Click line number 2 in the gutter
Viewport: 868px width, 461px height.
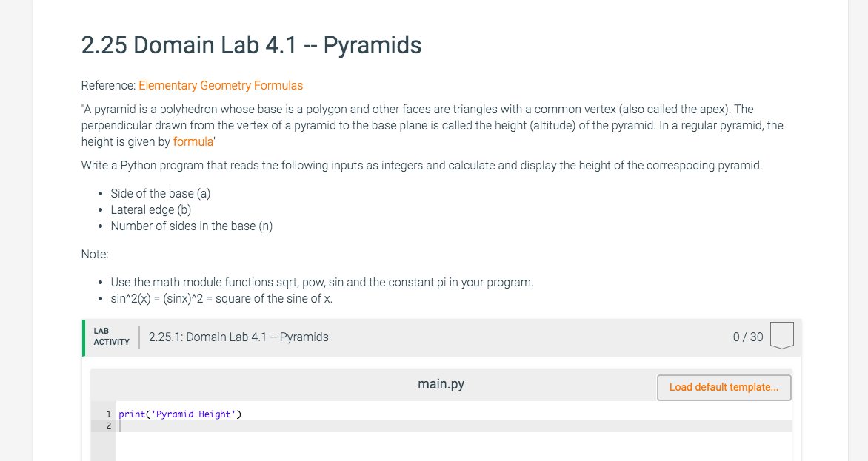tap(108, 426)
